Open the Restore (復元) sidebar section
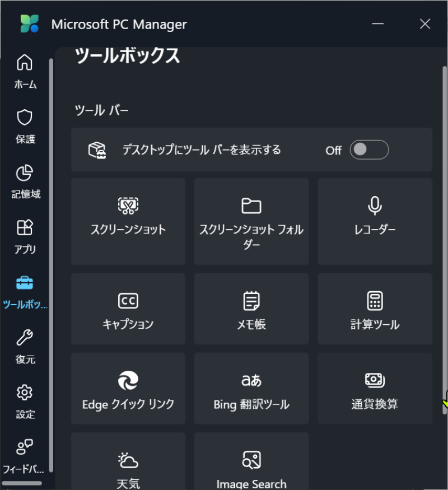The image size is (448, 490). pyautogui.click(x=25, y=346)
